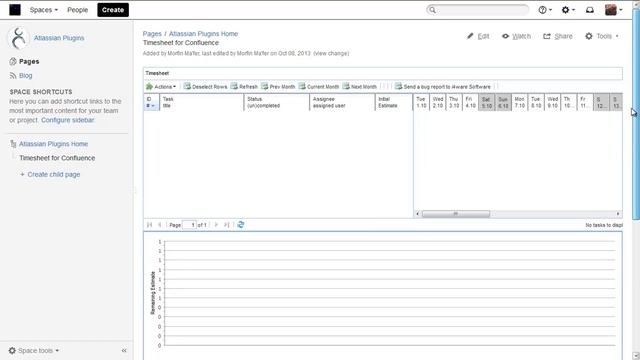Screen dimensions: 640x360
Task: Collapse the sidebar with double-arrow icon
Action: (124, 351)
